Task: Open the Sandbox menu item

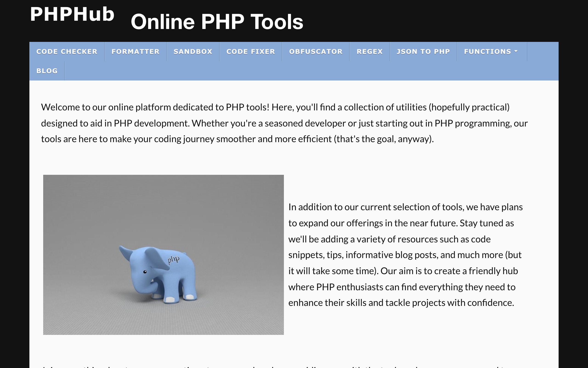Action: [193, 52]
